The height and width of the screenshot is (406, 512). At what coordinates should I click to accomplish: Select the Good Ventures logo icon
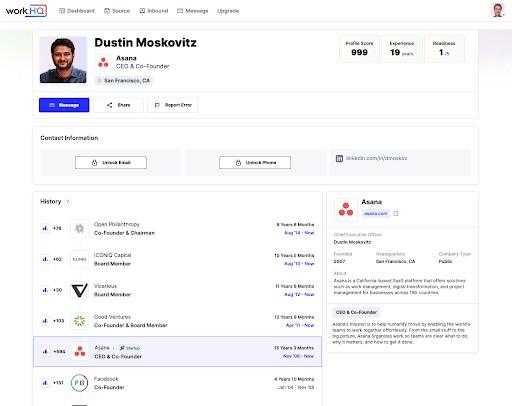[x=79, y=321]
